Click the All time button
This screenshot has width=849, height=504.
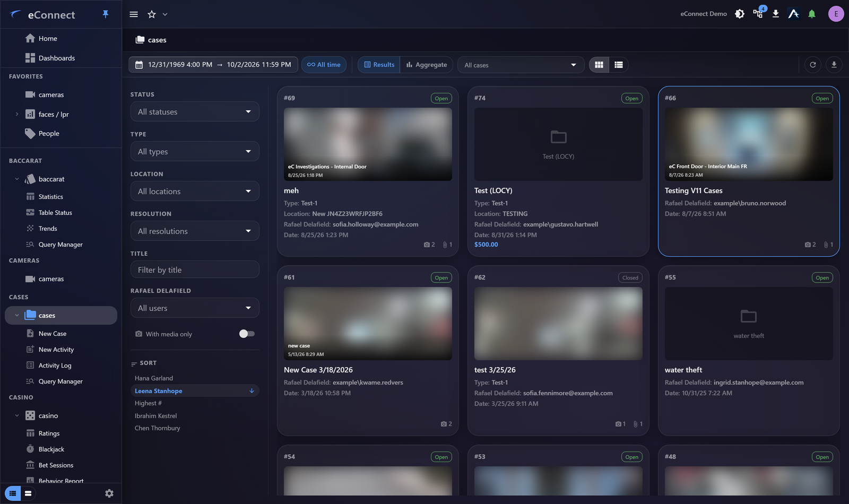click(324, 65)
